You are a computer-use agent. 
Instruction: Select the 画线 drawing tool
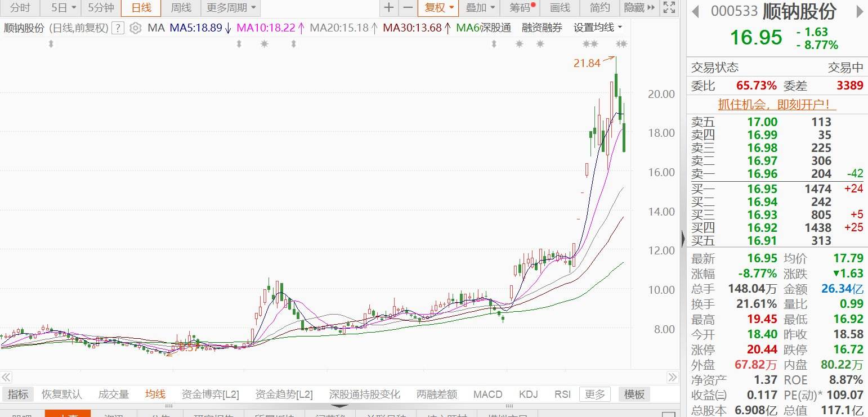(x=560, y=8)
